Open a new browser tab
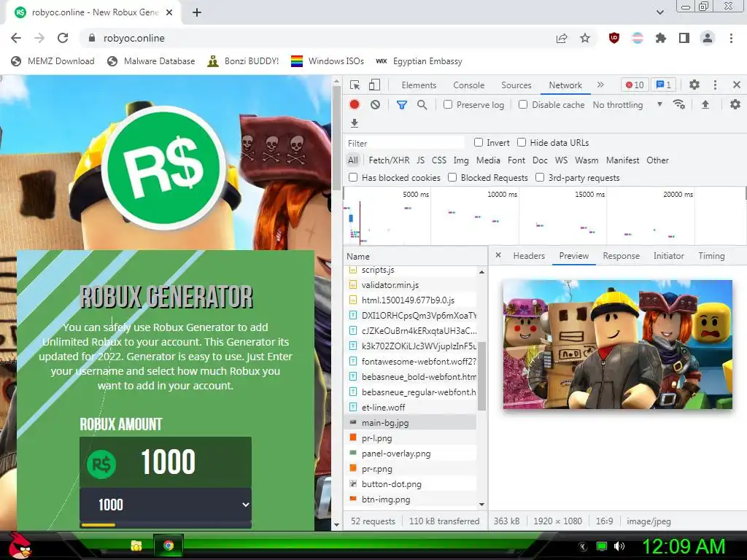Image resolution: width=747 pixels, height=560 pixels. [x=197, y=12]
